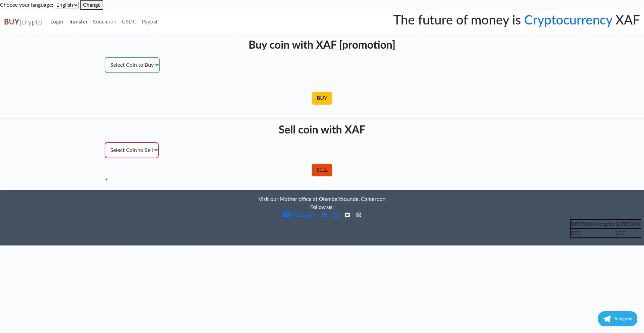Click the Change language button
Screen dimensions: 644x333
tap(92, 5)
